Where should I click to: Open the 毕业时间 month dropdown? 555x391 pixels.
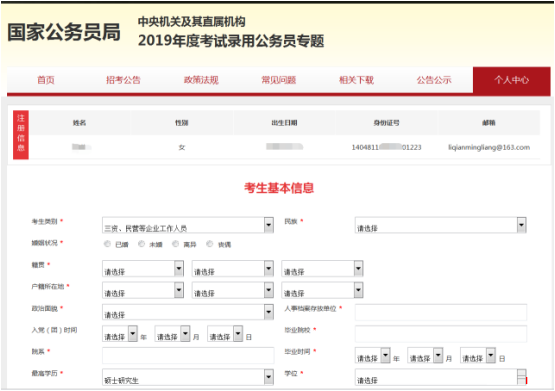coord(425,355)
